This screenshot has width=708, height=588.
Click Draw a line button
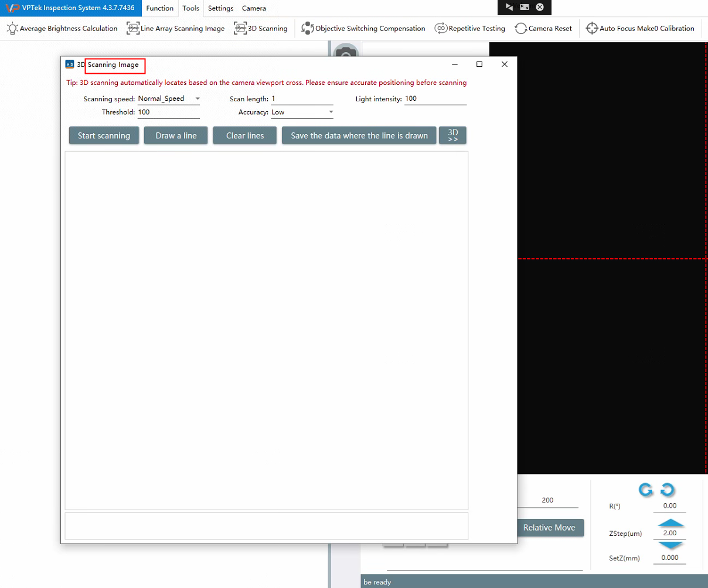176,135
